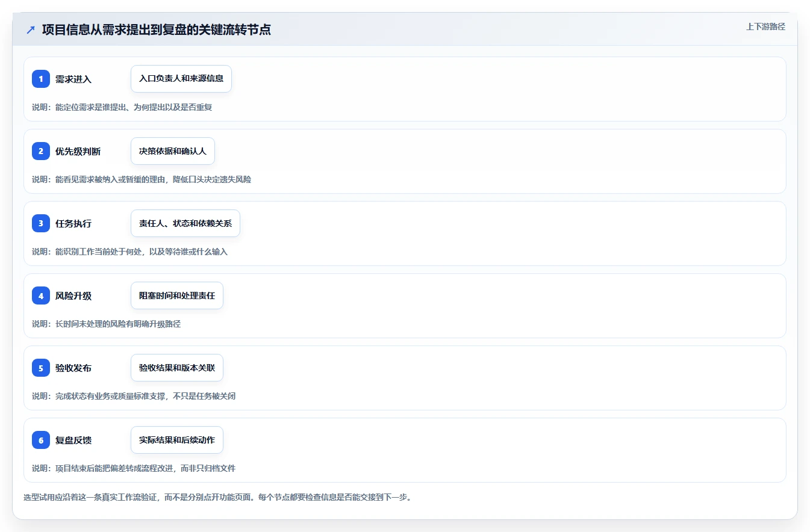Image resolution: width=810 pixels, height=532 pixels.
Task: Click the footer note starting 选型试用应沿着
Action: (217, 497)
